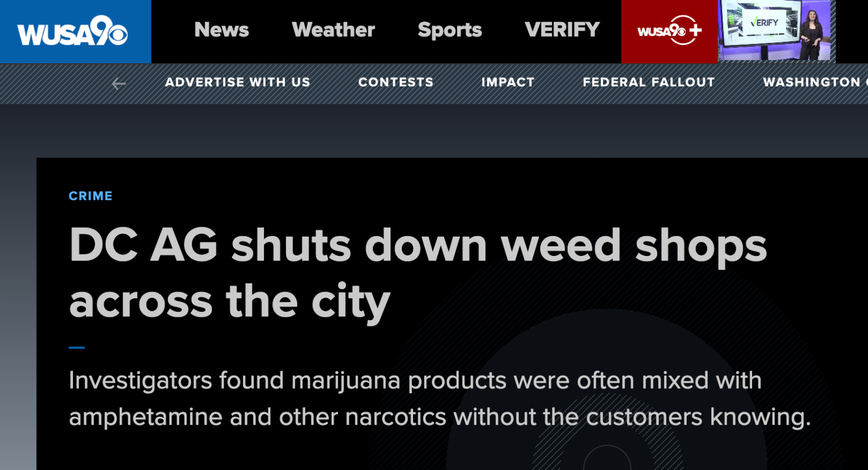Click the woman presenter in the thumbnail

click(x=811, y=36)
